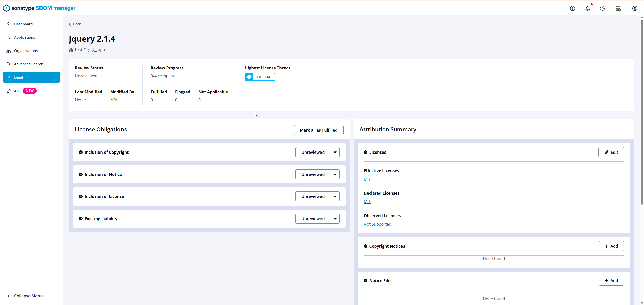
Task: Click the page vertical scrollbar thumb
Action: coord(642,112)
